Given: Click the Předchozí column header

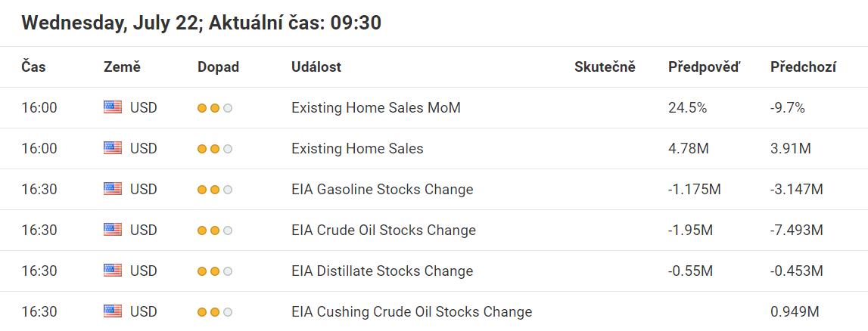Looking at the screenshot, I should coord(803,67).
